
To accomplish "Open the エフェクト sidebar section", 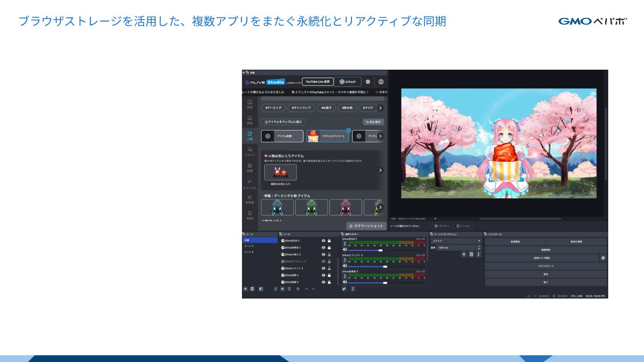I will click(250, 184).
